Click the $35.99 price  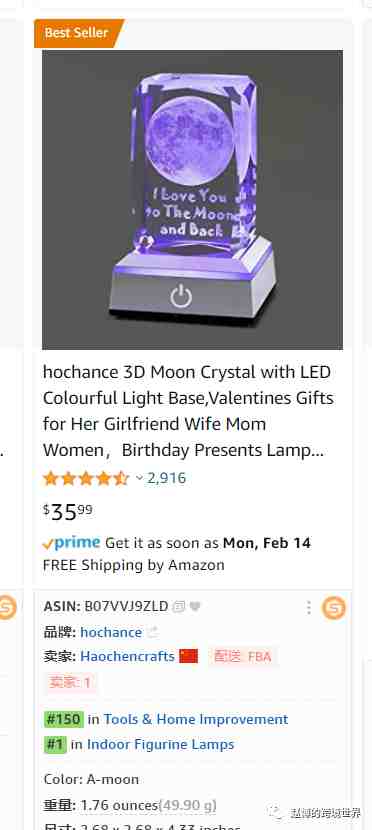click(x=68, y=512)
